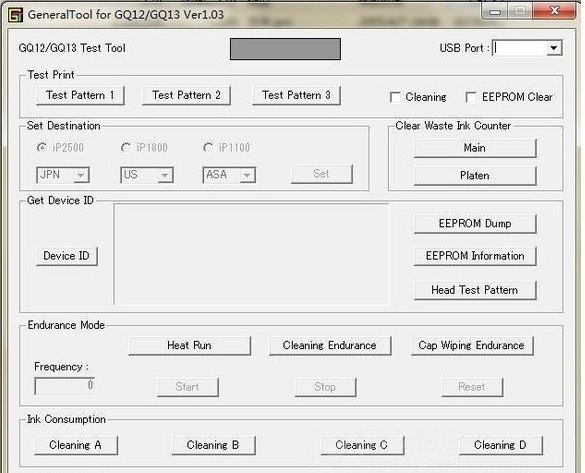Image resolution: width=585 pixels, height=473 pixels.
Task: Clear the Platen waste ink counter
Action: point(475,176)
